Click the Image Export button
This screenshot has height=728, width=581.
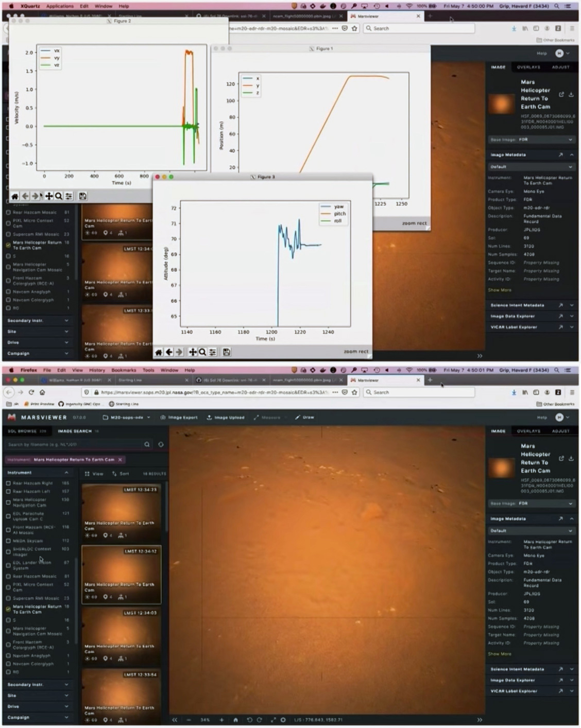point(179,418)
